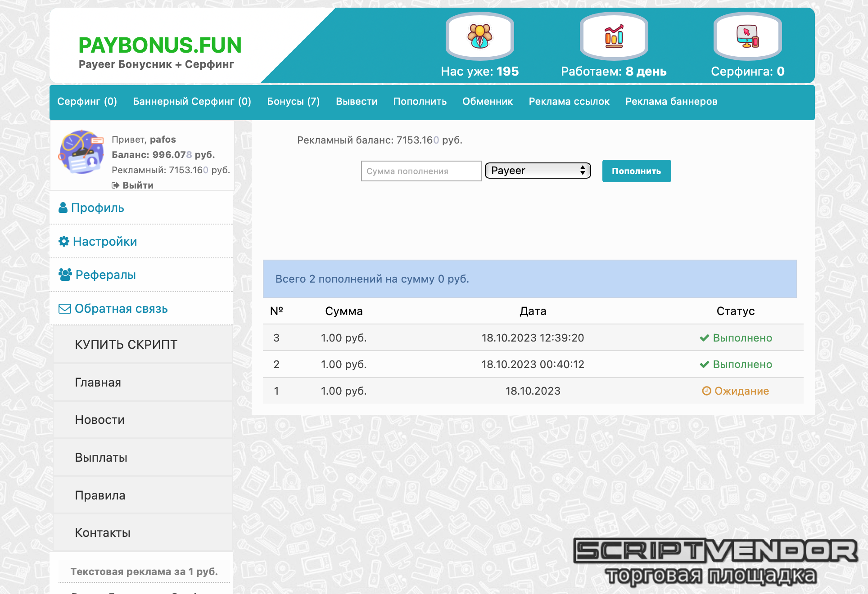Click the Рекламный баланс 7153.160 text
Image resolution: width=868 pixels, height=594 pixels.
(380, 140)
